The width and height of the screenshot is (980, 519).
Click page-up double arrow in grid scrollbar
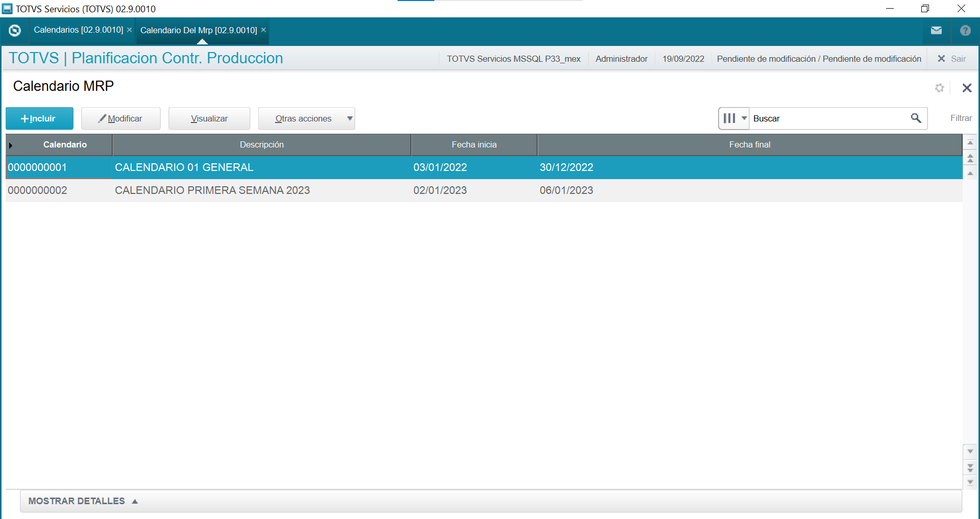click(x=970, y=158)
